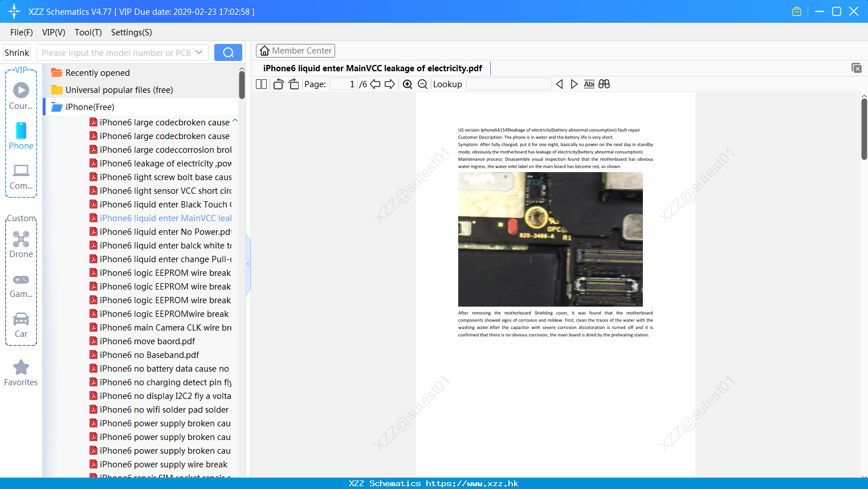Click the Page number field
This screenshot has width=868, height=489.
(x=344, y=84)
